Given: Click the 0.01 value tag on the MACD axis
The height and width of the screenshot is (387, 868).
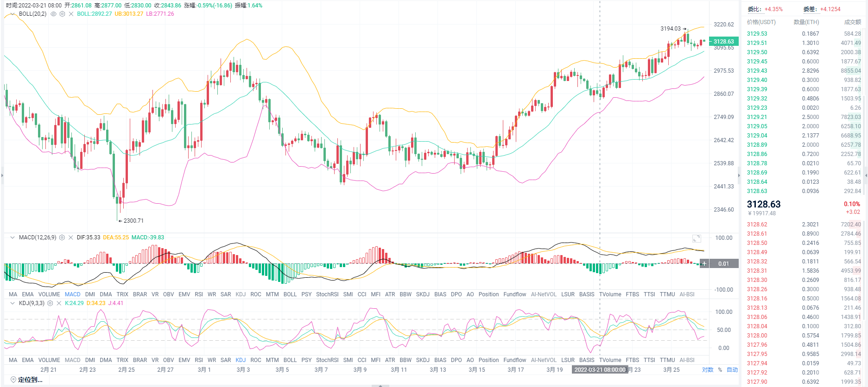Looking at the screenshot, I should [723, 264].
